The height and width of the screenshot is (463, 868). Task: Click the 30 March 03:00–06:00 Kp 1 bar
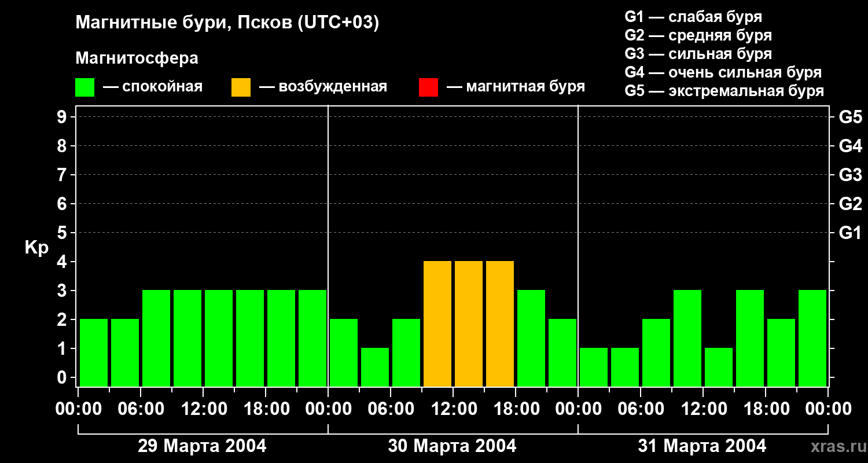click(x=375, y=367)
